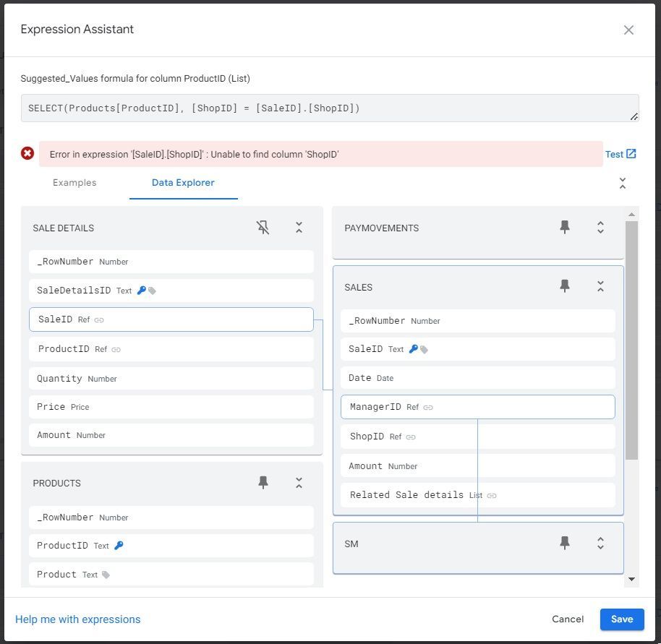
Task: Select SaleID Ref column in SALE DETAILS
Action: 171,319
